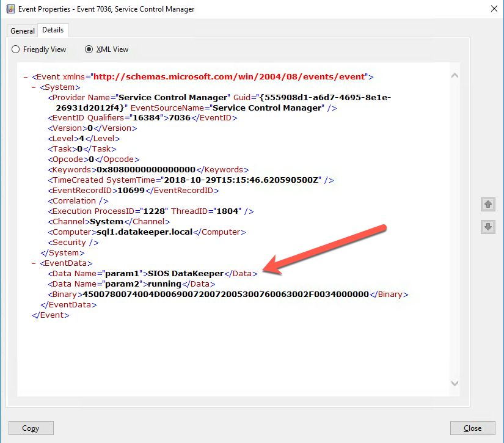The width and height of the screenshot is (504, 443).
Task: Collapse the System XML node
Action: 34,87
